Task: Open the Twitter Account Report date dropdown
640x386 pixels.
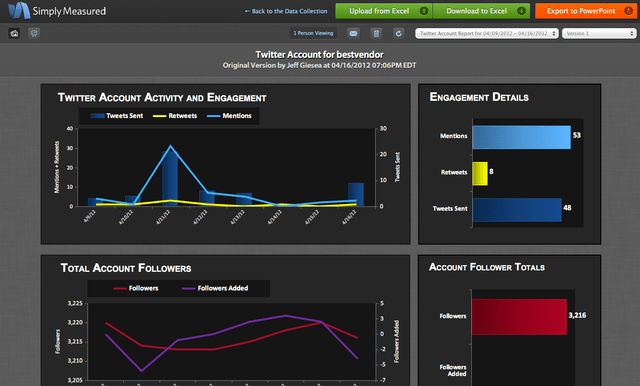Action: point(487,33)
